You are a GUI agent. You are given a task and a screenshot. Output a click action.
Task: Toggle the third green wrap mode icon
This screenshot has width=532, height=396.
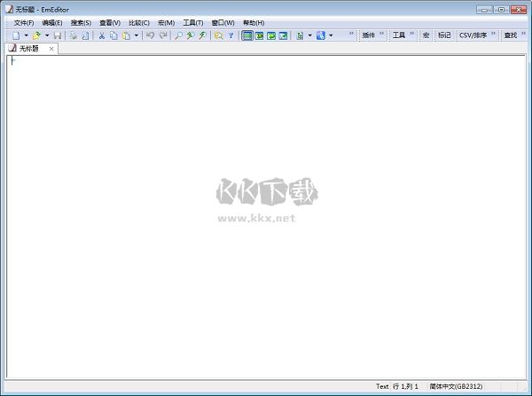pos(271,35)
